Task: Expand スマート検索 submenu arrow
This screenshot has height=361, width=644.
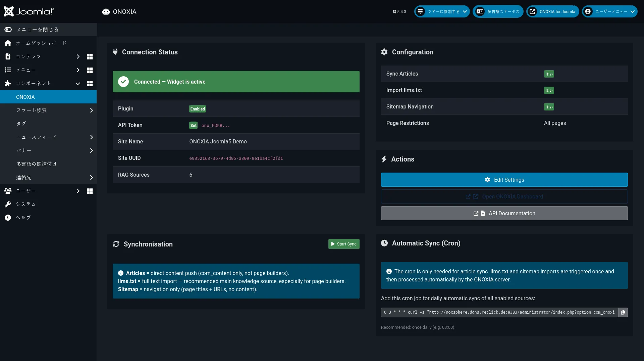Action: [x=91, y=110]
